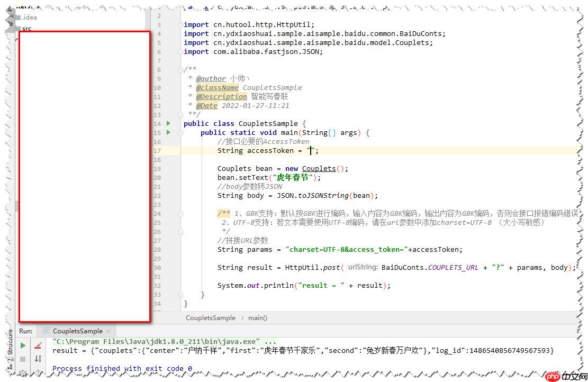
Task: Click the @className tag in Javadoc
Action: [x=217, y=87]
